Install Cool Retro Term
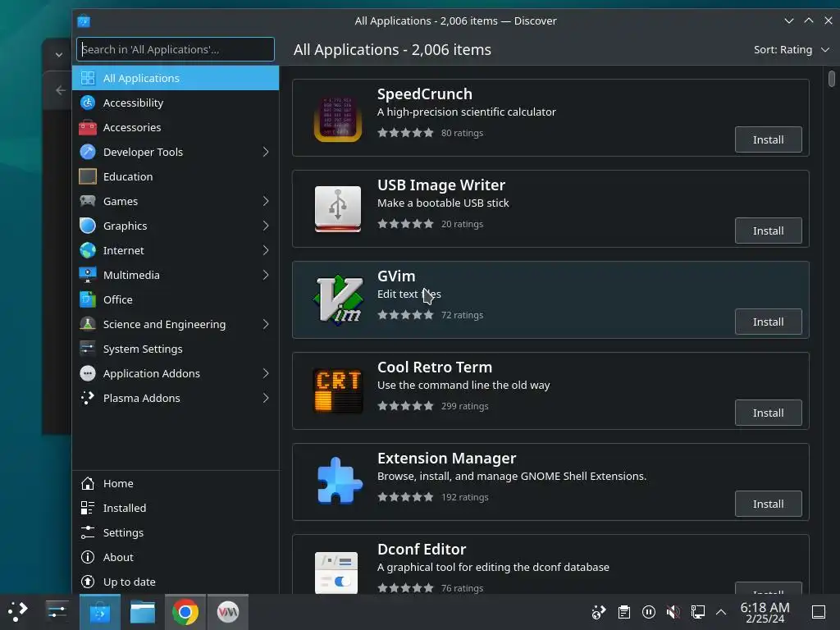The width and height of the screenshot is (840, 630). click(768, 413)
